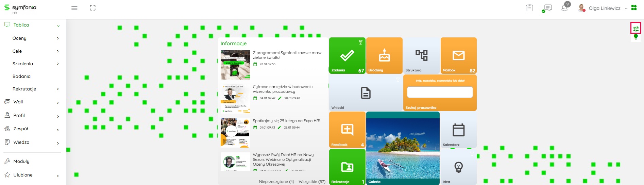Image resolution: width=644 pixels, height=185 pixels.
Task: Toggle fullscreen mode icon
Action: coord(92,8)
